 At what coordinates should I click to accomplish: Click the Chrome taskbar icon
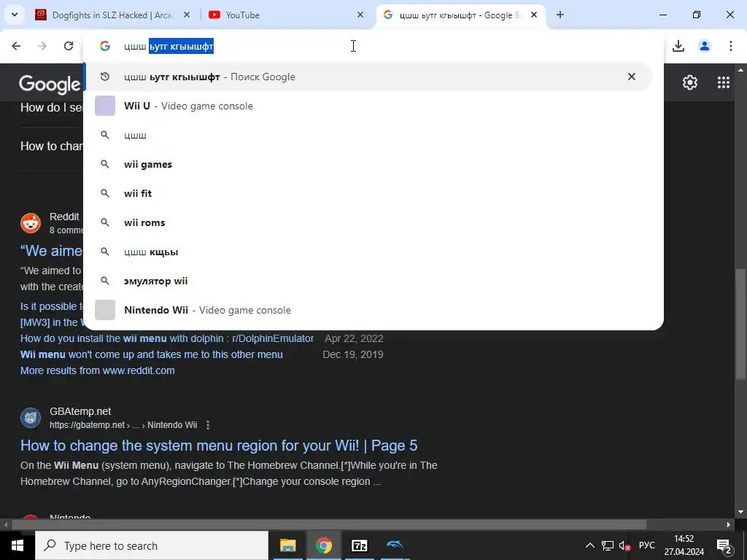323,545
